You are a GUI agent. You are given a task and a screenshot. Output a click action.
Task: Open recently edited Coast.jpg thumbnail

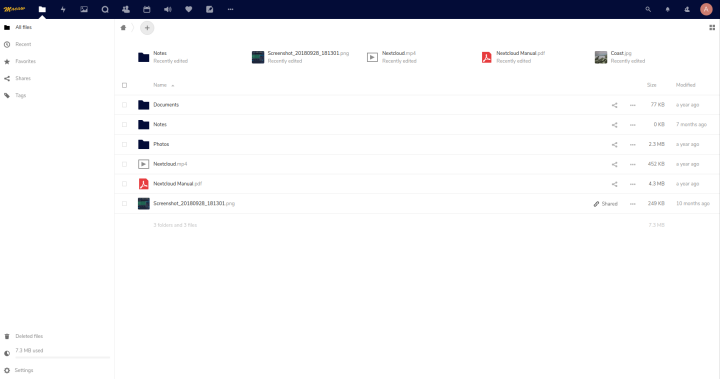601,57
